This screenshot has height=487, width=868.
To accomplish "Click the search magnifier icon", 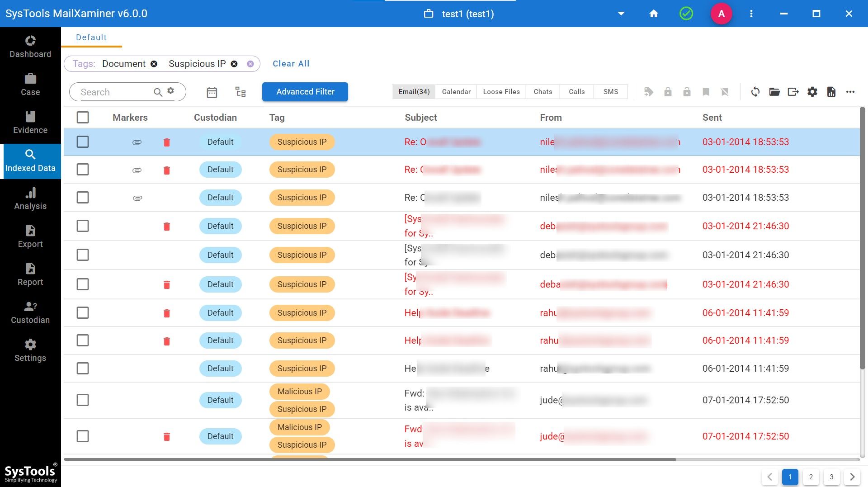I will point(158,92).
